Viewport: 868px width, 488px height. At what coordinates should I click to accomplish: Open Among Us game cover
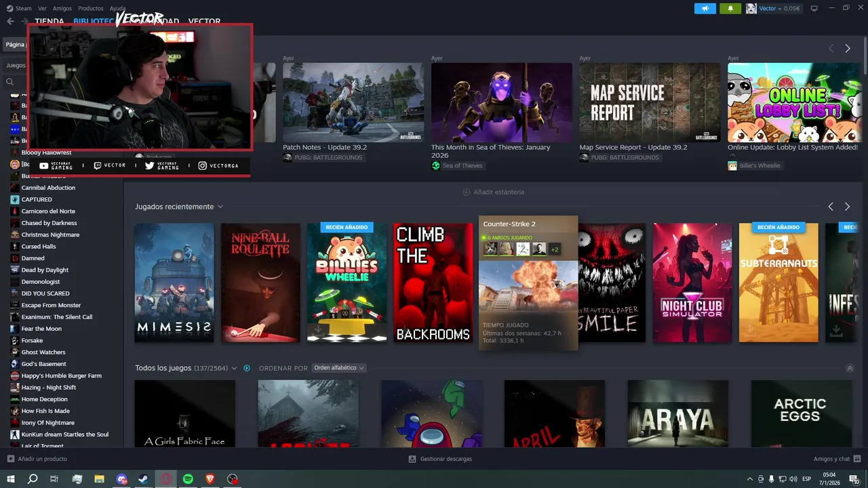(x=432, y=413)
